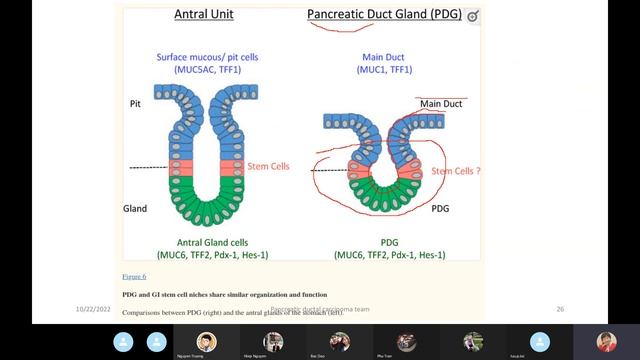Click the 'Antral Unit' heading
The width and height of the screenshot is (640, 360).
pos(204,14)
